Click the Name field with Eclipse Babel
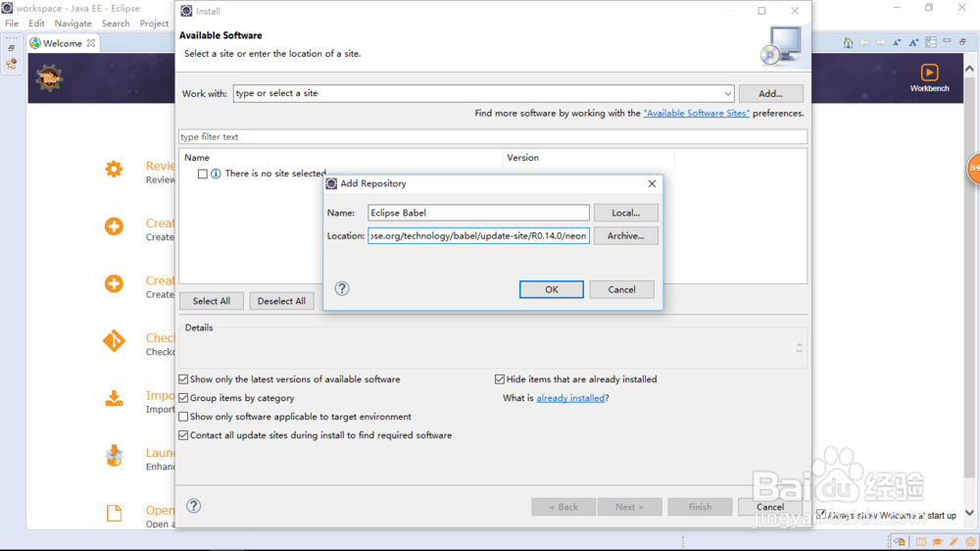The height and width of the screenshot is (551, 980). [x=478, y=213]
